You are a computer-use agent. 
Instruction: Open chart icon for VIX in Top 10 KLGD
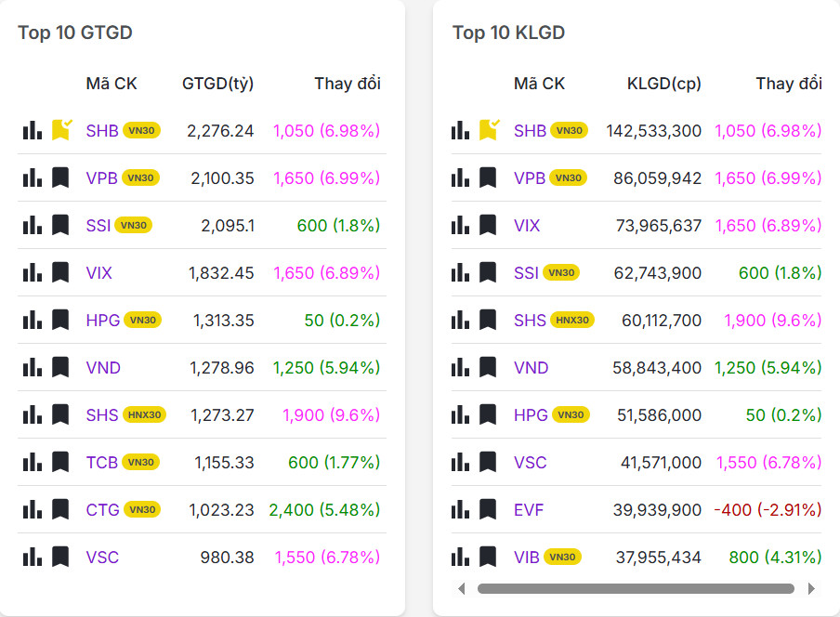(x=460, y=225)
